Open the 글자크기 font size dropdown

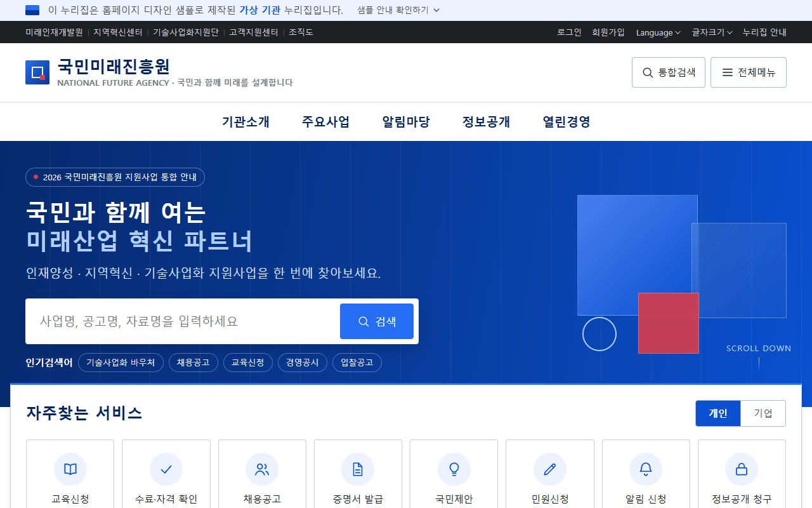712,32
